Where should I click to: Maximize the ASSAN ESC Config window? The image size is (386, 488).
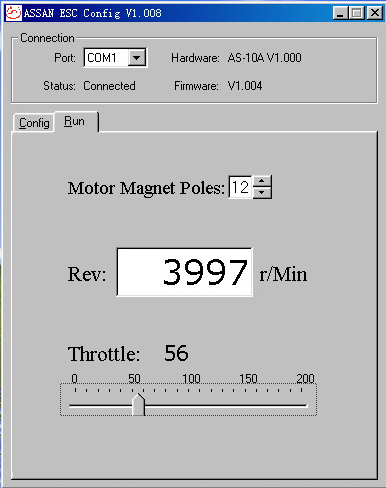pos(357,13)
